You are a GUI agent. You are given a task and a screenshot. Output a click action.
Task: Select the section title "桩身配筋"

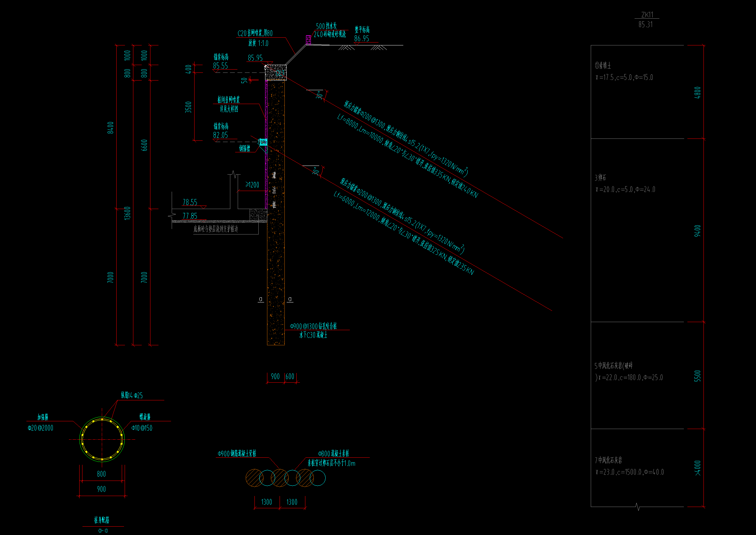(x=101, y=520)
